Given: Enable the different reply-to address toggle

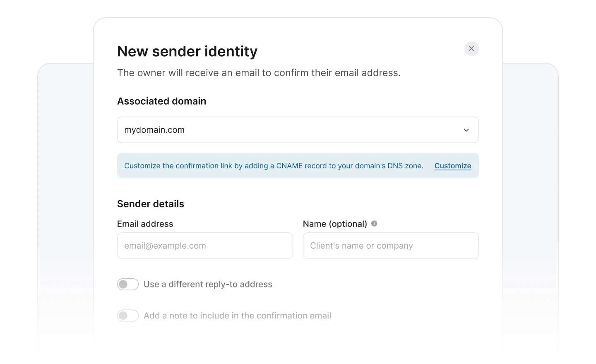Looking at the screenshot, I should pos(127,284).
